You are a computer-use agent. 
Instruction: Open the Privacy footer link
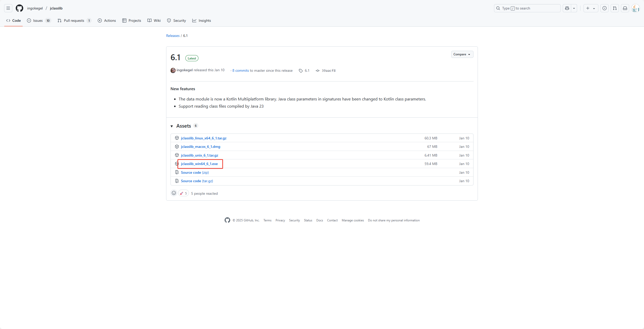point(280,220)
